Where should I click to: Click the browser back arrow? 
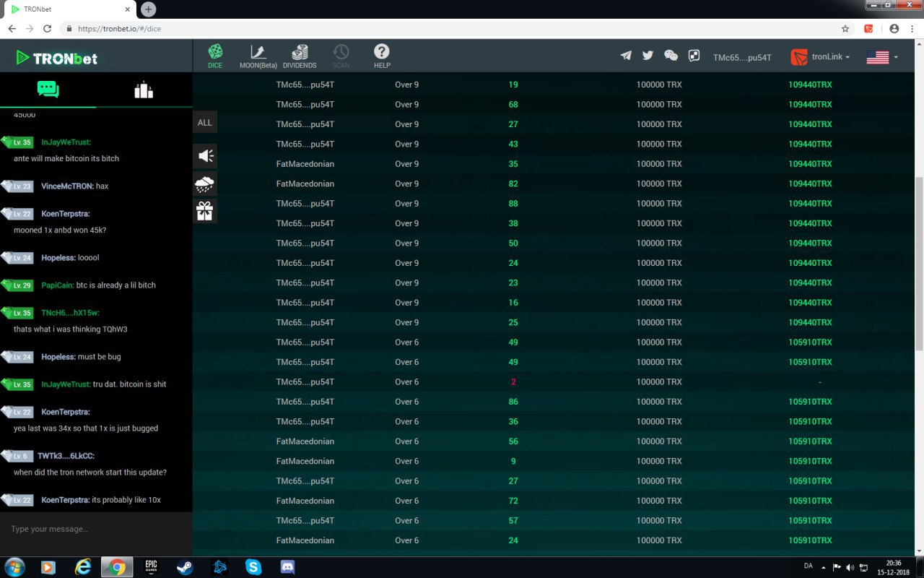(12, 29)
